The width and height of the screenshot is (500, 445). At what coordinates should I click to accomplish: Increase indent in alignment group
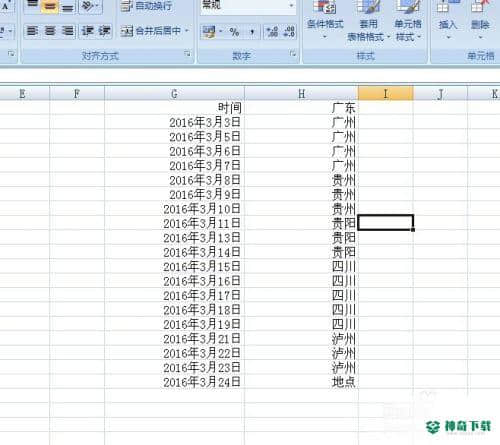point(105,31)
